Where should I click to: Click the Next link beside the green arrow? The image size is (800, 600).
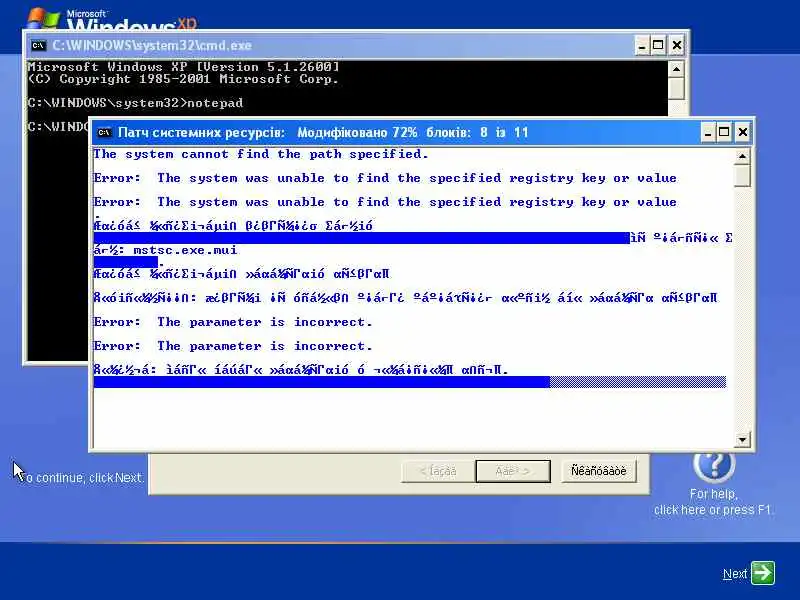coord(735,574)
